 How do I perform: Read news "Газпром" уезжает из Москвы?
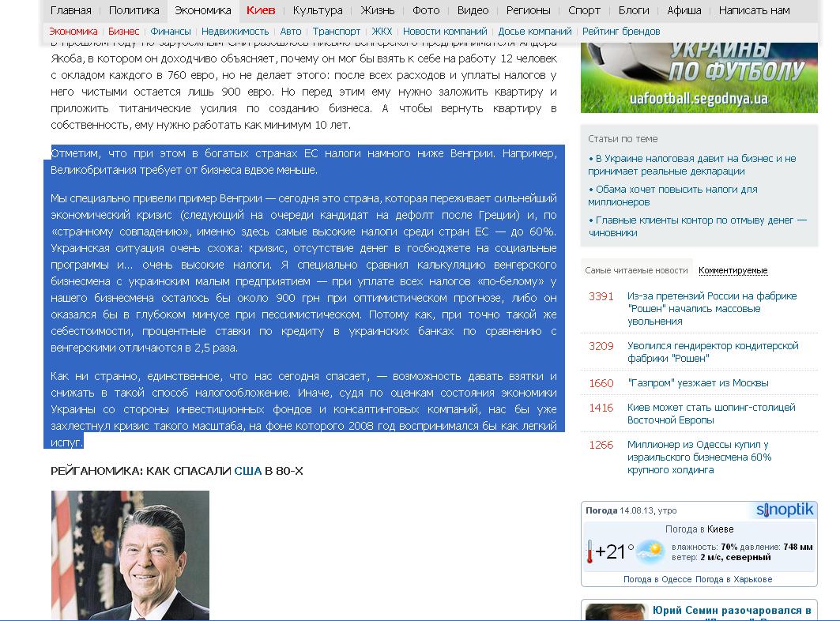pyautogui.click(x=698, y=383)
